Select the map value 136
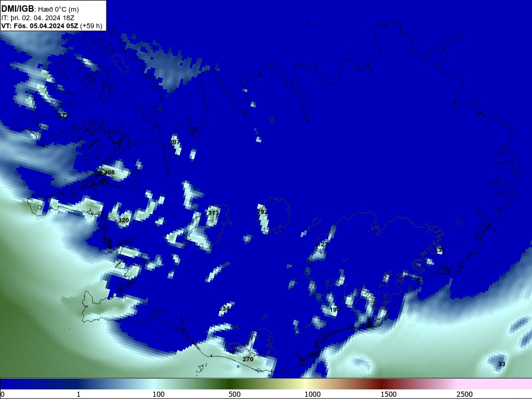This screenshot has height=399, width=532. pyautogui.click(x=440, y=251)
